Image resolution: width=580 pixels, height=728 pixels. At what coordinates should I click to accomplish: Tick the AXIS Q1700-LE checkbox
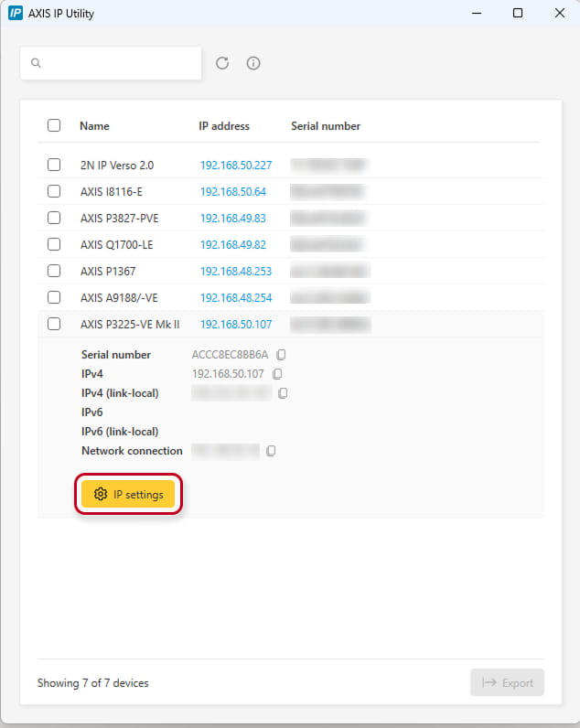point(54,244)
